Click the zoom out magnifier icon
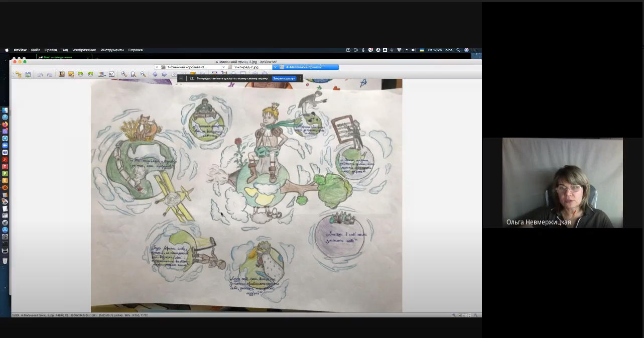Screen dimensions: 644x338 click(x=143, y=74)
